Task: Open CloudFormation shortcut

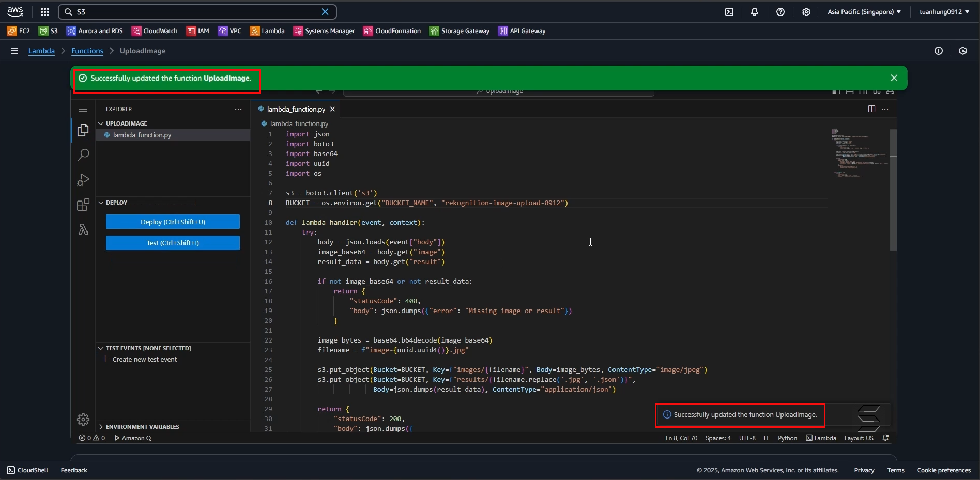Action: coord(392,31)
